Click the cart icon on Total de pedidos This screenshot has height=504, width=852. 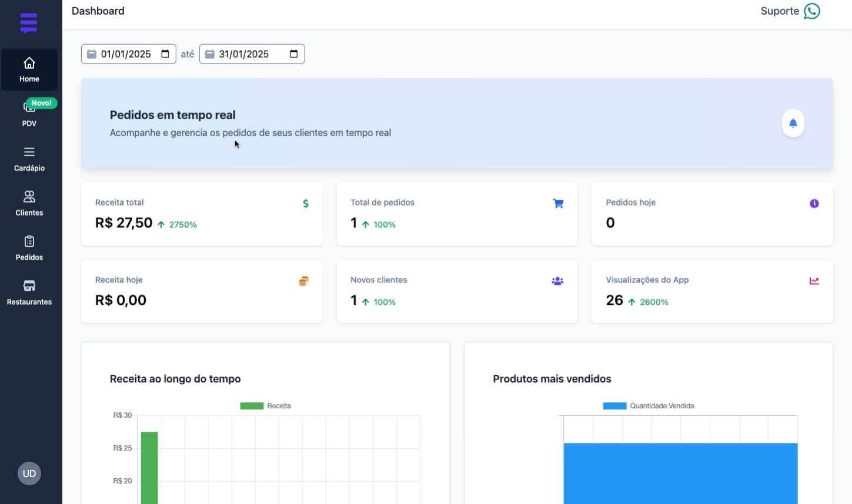(x=558, y=203)
